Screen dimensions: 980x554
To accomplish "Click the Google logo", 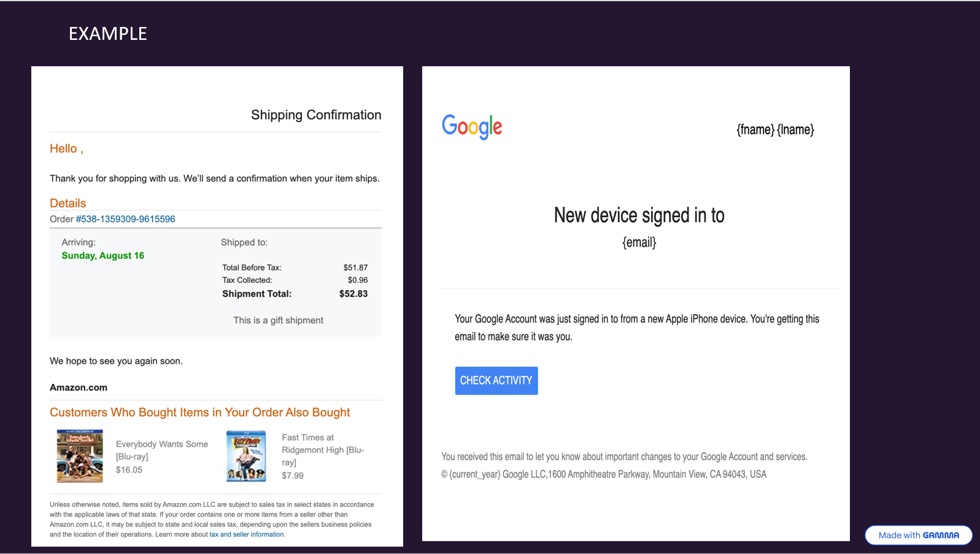I will pyautogui.click(x=472, y=126).
